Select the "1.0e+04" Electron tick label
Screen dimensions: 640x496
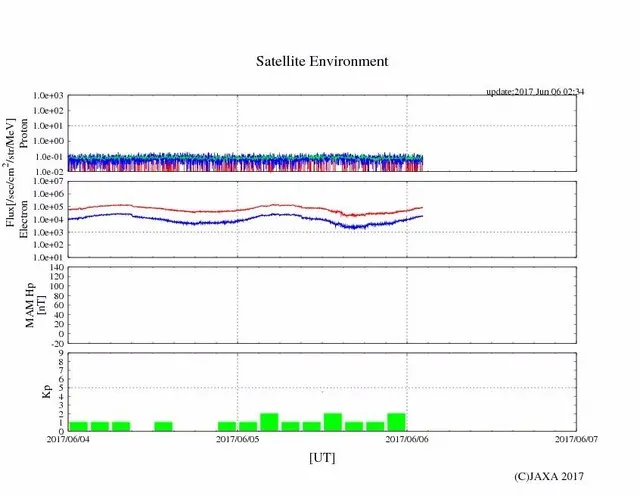[49, 220]
